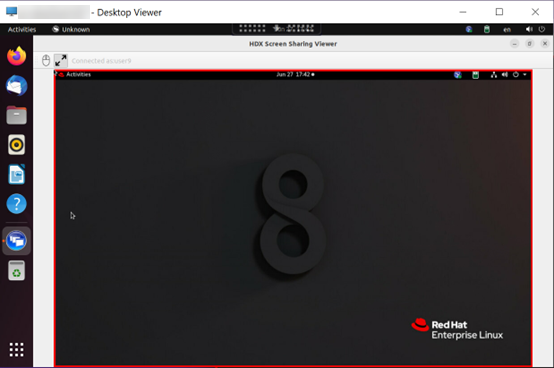This screenshot has height=368, width=554.
Task: Open the Trash in the dock
Action: coord(17,271)
